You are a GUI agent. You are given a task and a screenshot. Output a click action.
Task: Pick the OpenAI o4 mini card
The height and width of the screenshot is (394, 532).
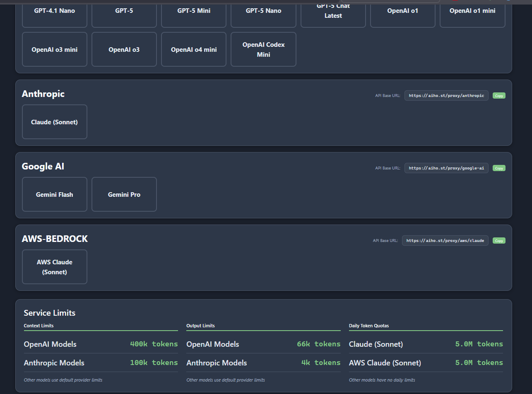(194, 49)
